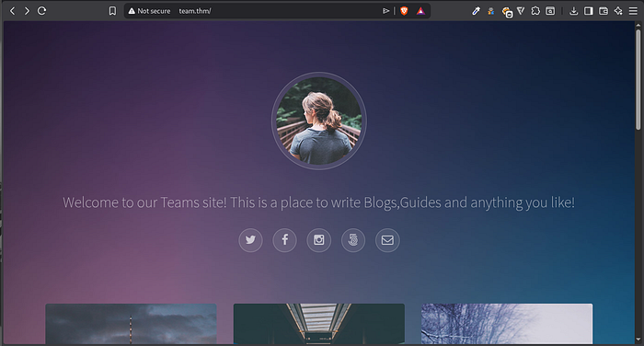The height and width of the screenshot is (346, 644).
Task: Click the window-shaped toolbar icon
Action: (550, 11)
